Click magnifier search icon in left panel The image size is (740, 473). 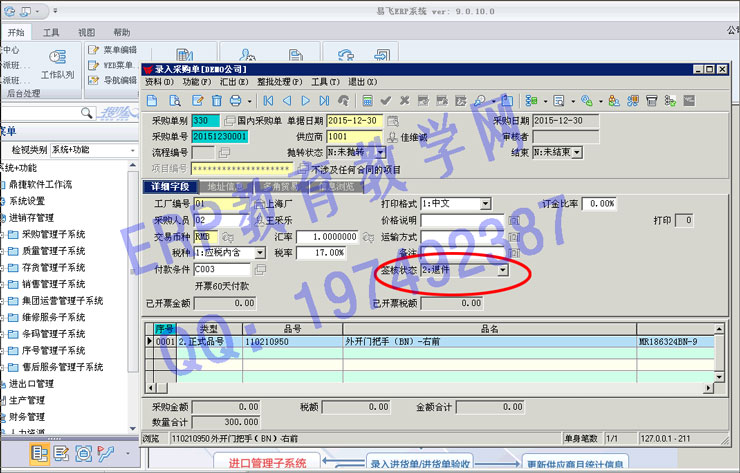point(86,113)
